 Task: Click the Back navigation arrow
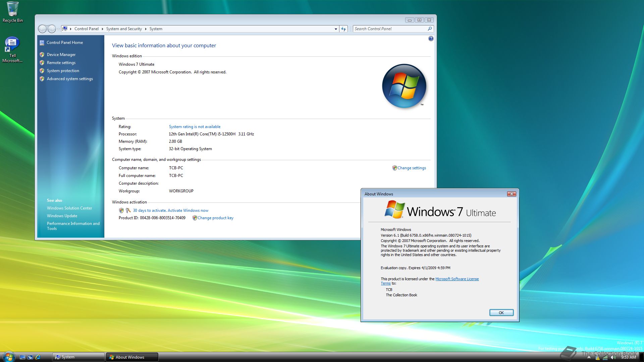(42, 29)
